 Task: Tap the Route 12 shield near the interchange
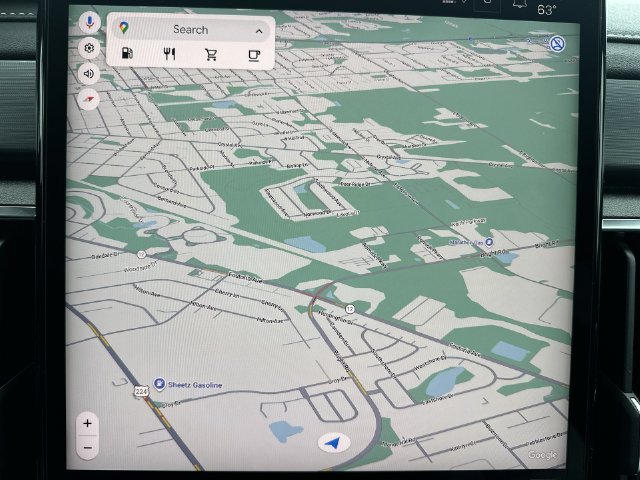pyautogui.click(x=350, y=309)
